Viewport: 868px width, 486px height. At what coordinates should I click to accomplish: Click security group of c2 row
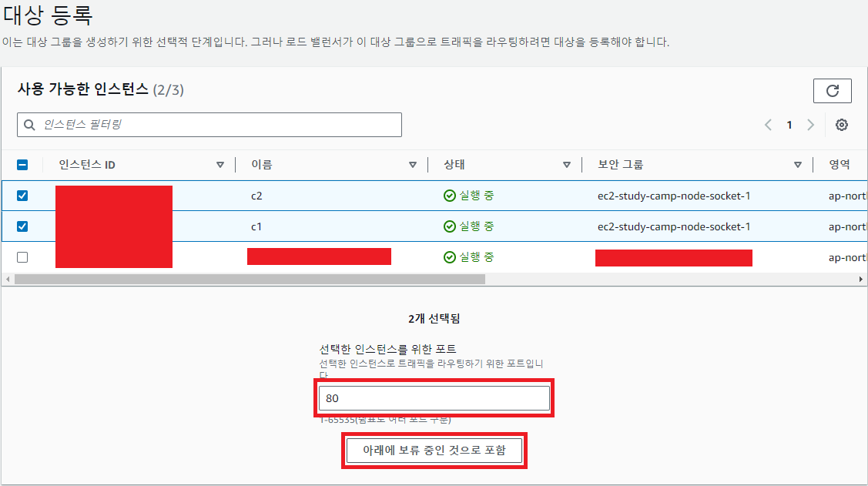pos(674,196)
